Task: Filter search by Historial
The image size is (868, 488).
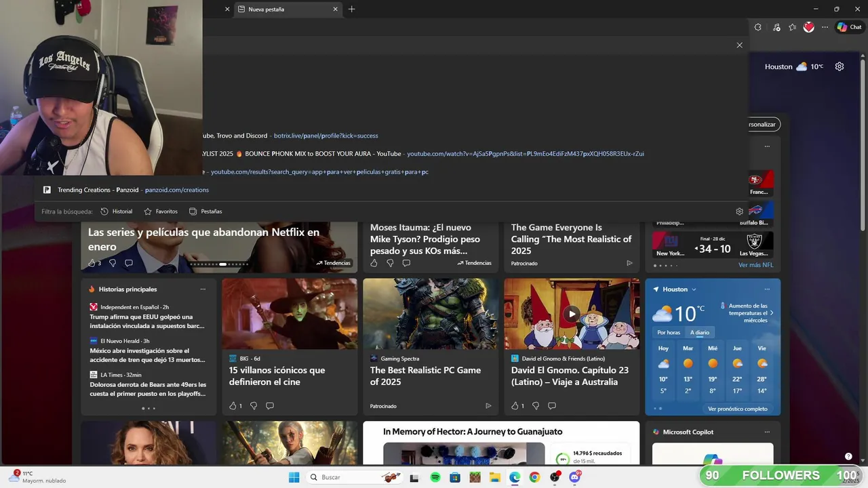Action: (117, 211)
